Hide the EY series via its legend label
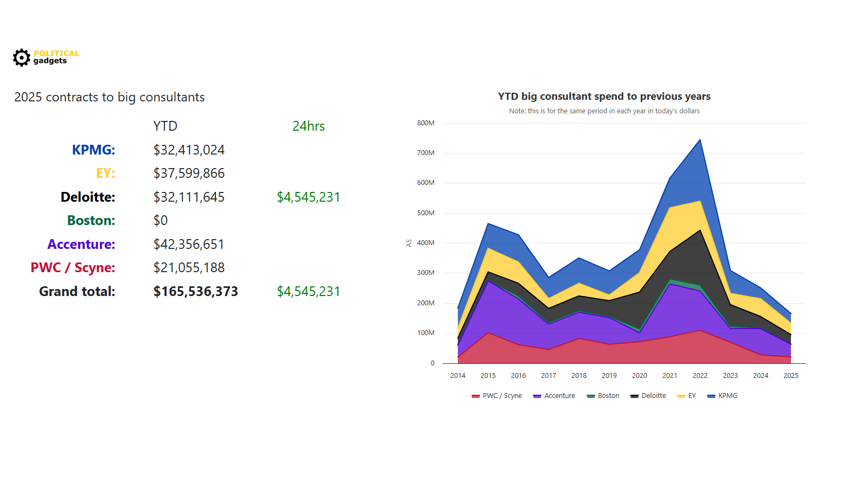 click(x=692, y=396)
